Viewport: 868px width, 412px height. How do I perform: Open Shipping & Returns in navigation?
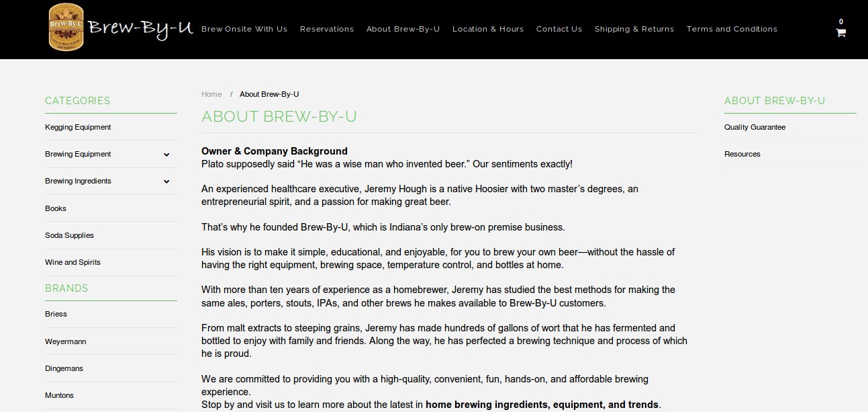[x=634, y=29]
